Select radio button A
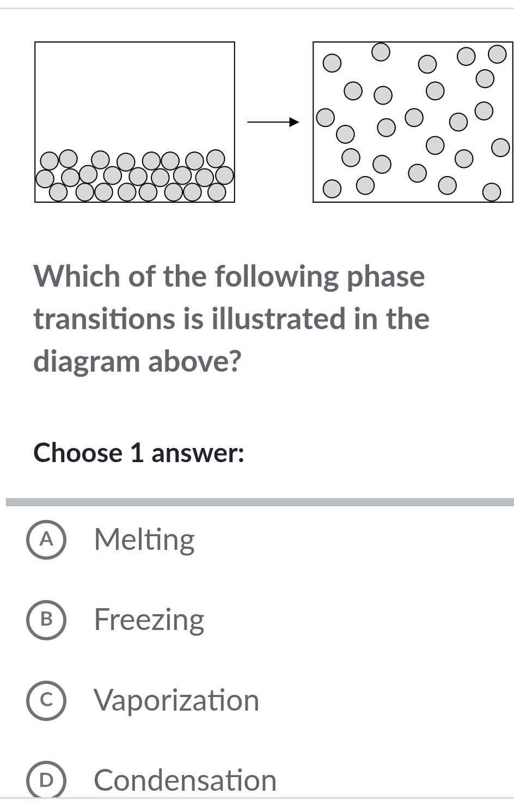Viewport: 514px width, 812px height. tap(46, 540)
